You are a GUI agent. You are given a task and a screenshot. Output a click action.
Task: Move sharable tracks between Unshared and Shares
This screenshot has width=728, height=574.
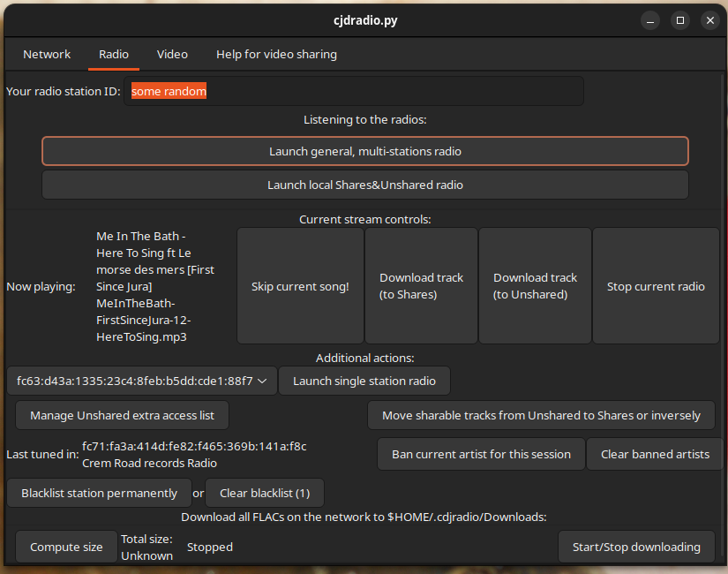pyautogui.click(x=541, y=415)
